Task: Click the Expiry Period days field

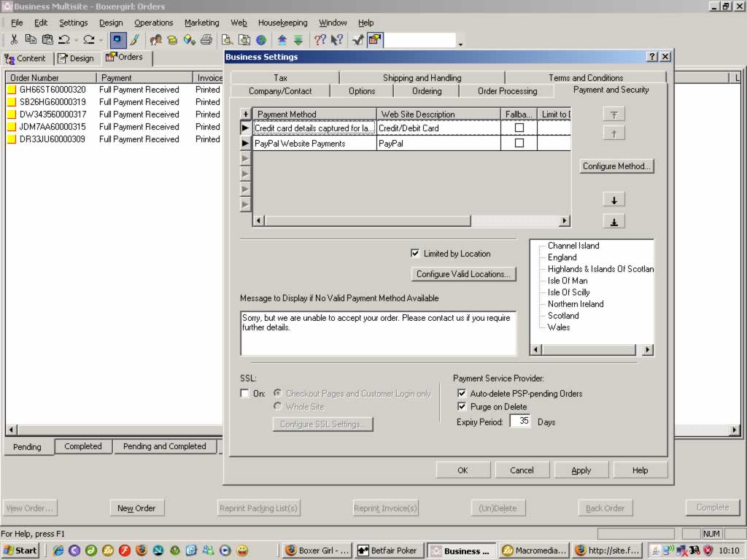Action: (520, 421)
